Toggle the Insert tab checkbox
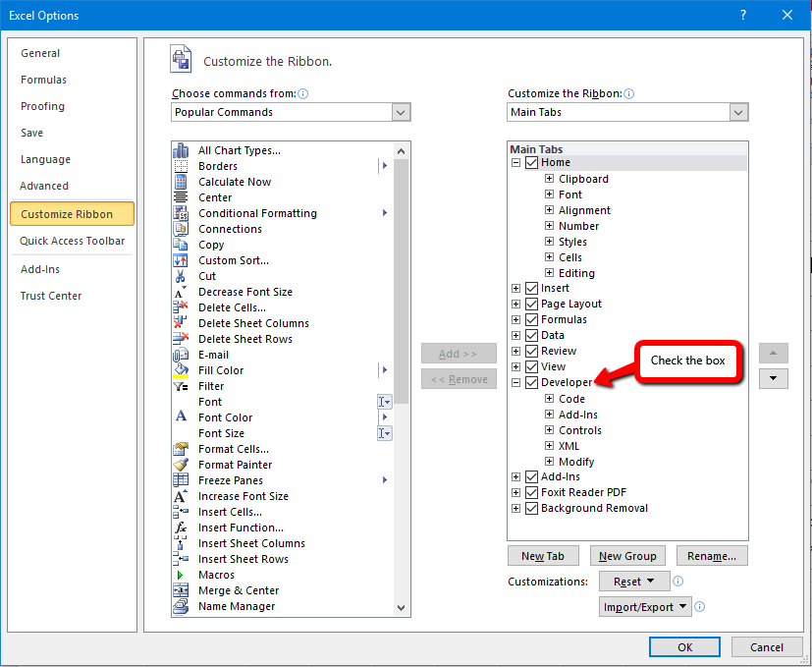Viewport: 812px width, 667px height. tap(531, 288)
